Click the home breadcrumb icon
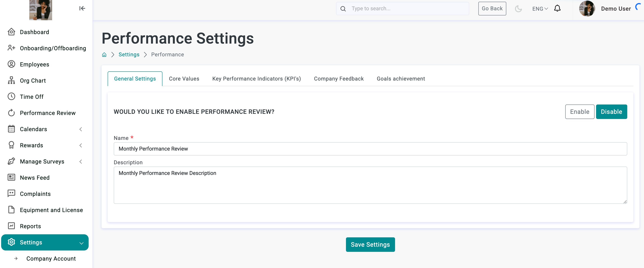 click(104, 55)
